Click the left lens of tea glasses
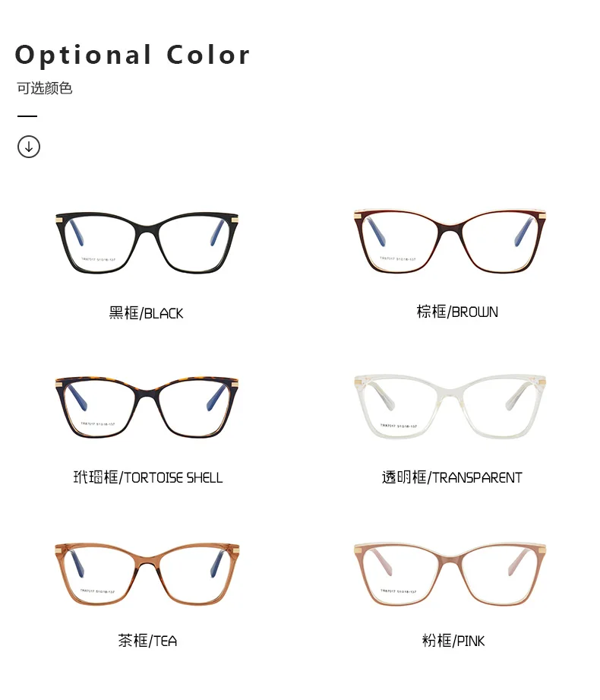The width and height of the screenshot is (600, 700). point(100,575)
